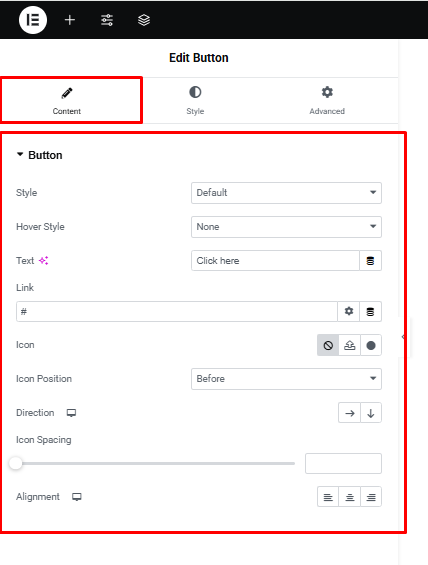Collapse the Button section
428x565 pixels.
point(40,155)
